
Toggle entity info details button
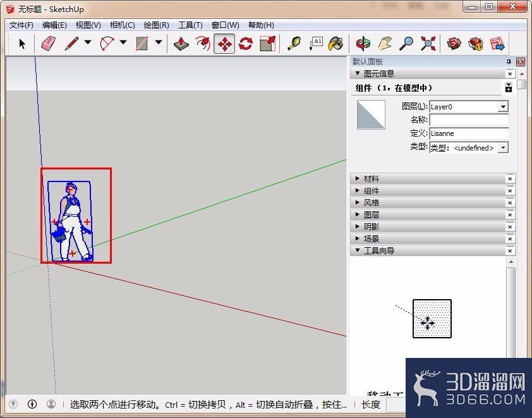[508, 87]
